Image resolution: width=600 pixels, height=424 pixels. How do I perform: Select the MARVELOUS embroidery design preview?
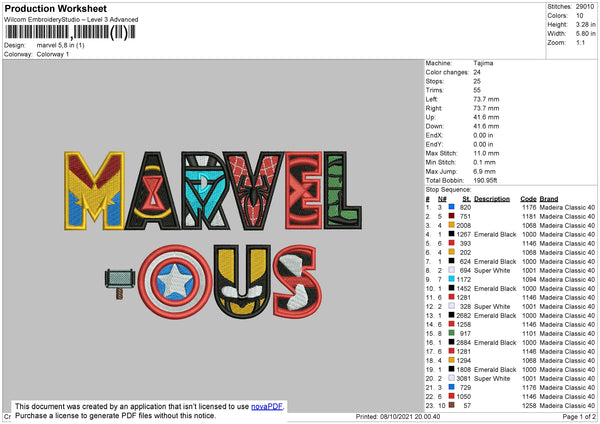click(213, 235)
